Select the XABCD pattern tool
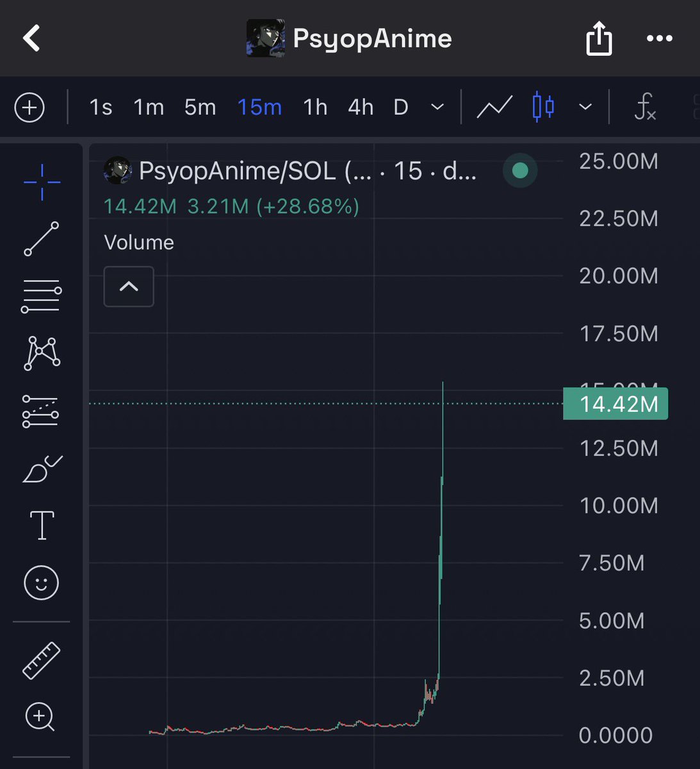The image size is (700, 769). (x=42, y=353)
